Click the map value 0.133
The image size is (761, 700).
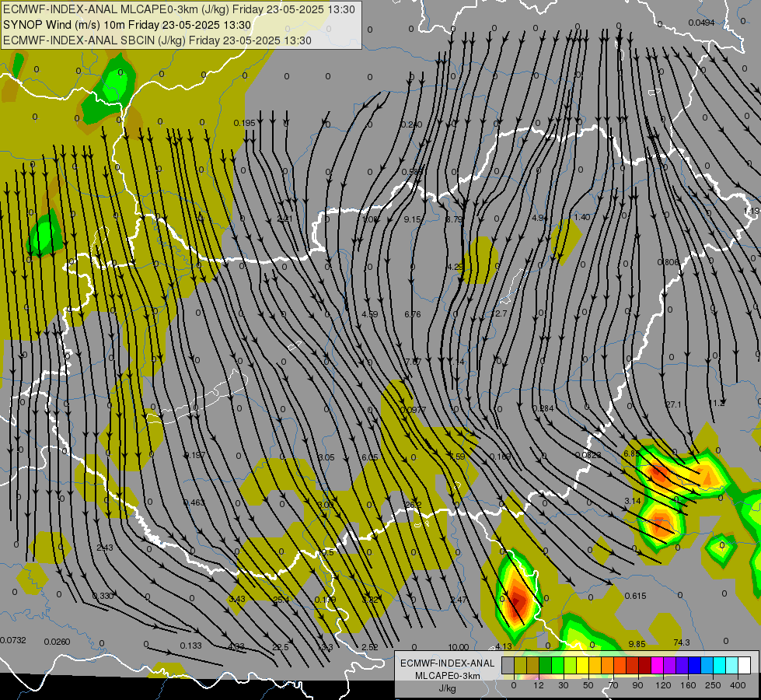(190, 646)
